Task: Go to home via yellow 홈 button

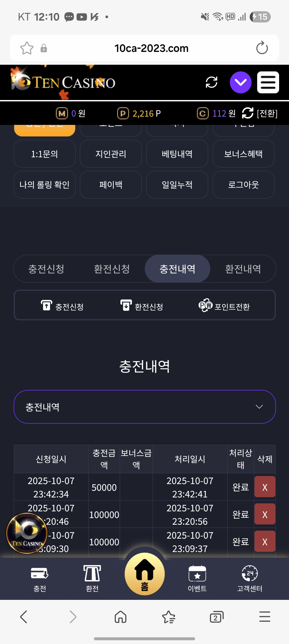Action: click(x=144, y=574)
